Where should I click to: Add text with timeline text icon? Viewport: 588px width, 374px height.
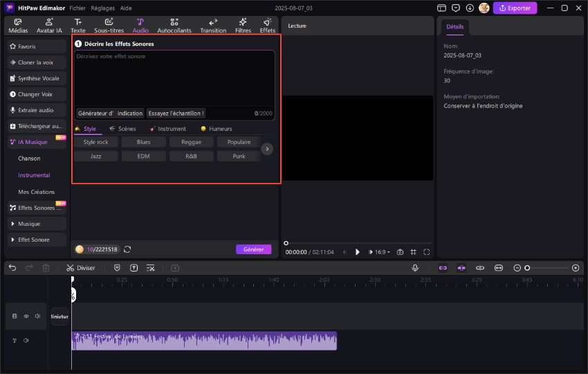(134, 268)
